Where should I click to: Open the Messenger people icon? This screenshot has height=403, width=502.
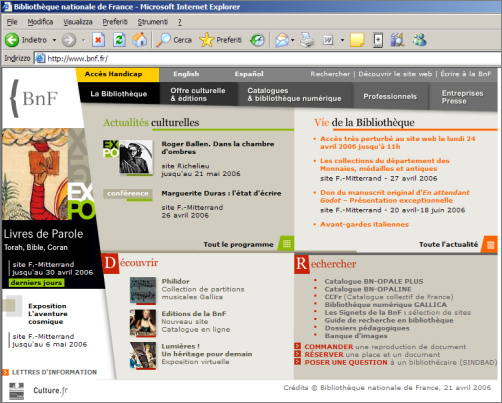click(x=419, y=40)
